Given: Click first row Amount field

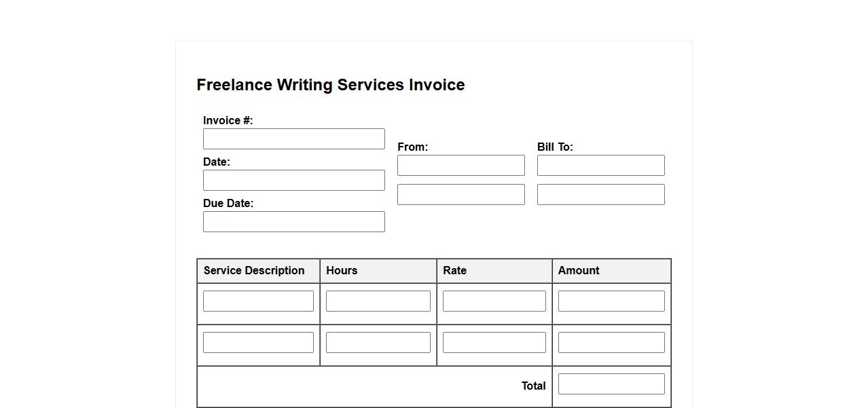Looking at the screenshot, I should (611, 301).
